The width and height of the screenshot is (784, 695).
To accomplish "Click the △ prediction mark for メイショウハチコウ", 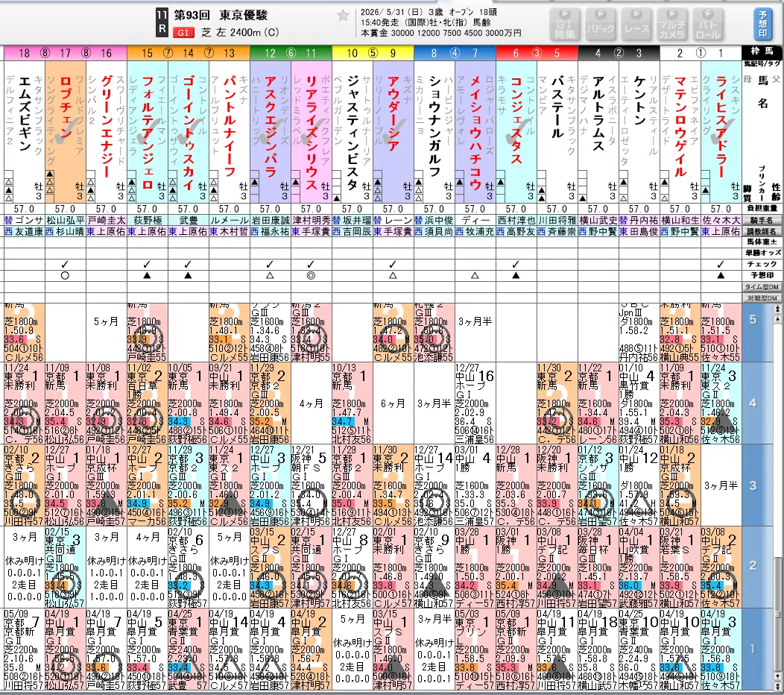I will click(475, 276).
